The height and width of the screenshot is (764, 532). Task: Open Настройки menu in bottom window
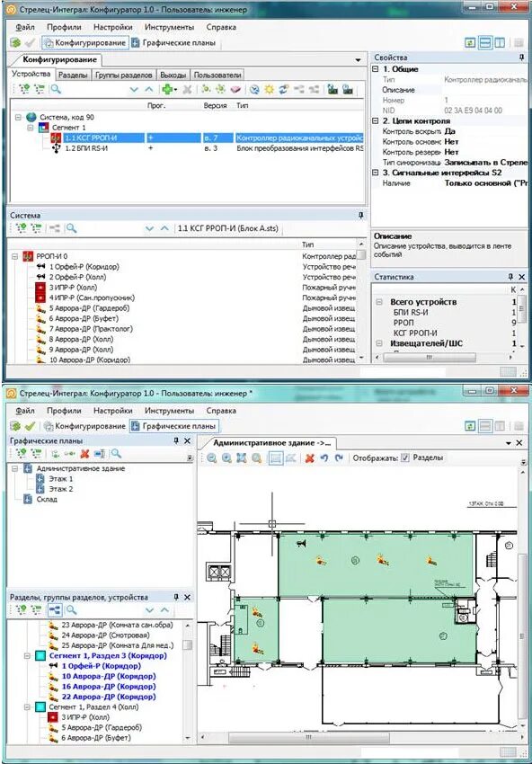point(113,411)
